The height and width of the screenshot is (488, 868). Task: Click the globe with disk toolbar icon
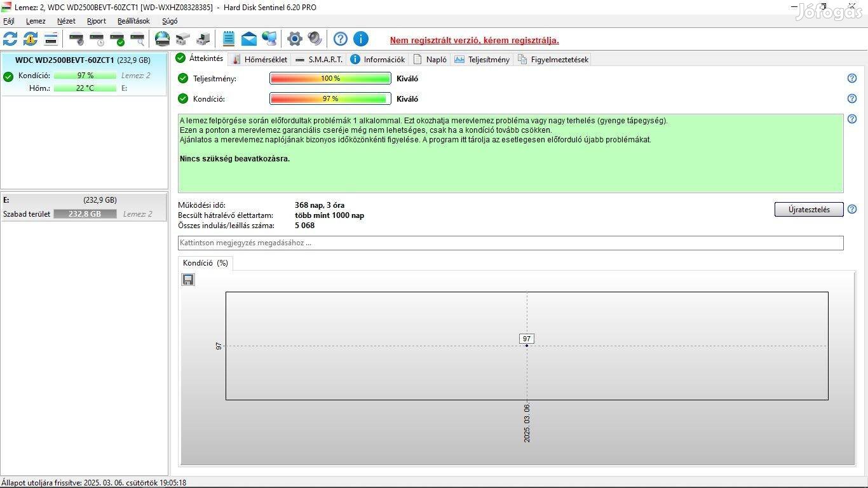[x=163, y=39]
